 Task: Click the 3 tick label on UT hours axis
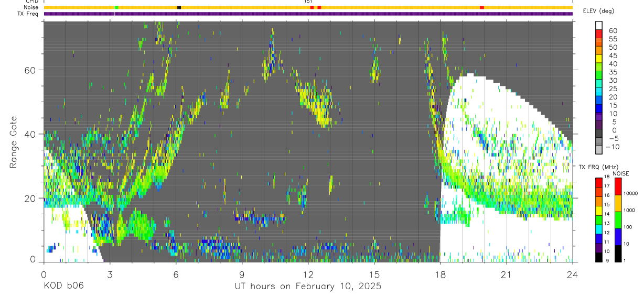tap(110, 274)
